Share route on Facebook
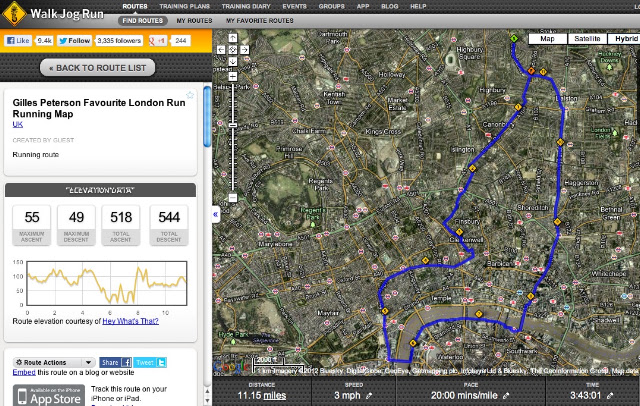This screenshot has width=640, height=406. coord(116,362)
